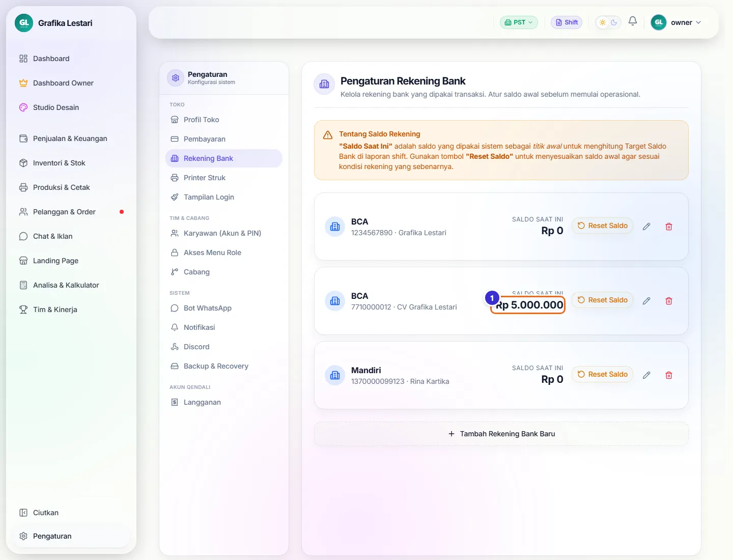
Task: Edit the CV Grafika Lestari BCA account
Action: click(646, 301)
